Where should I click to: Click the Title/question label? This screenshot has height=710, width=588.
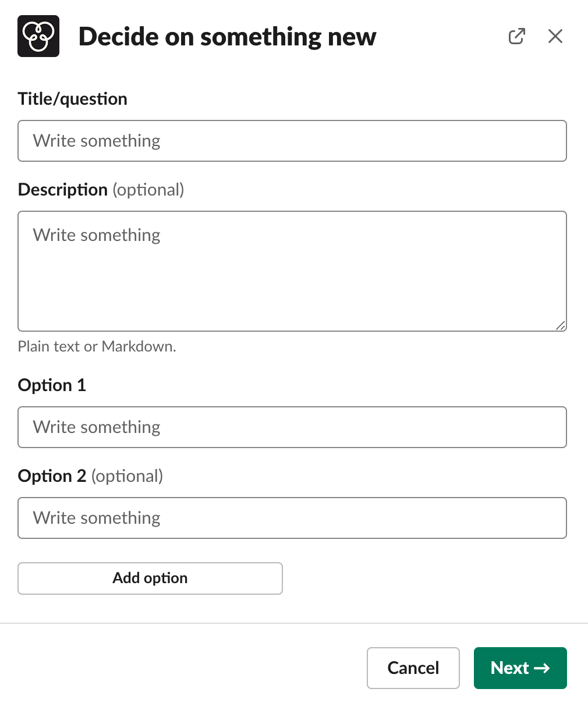(x=72, y=98)
